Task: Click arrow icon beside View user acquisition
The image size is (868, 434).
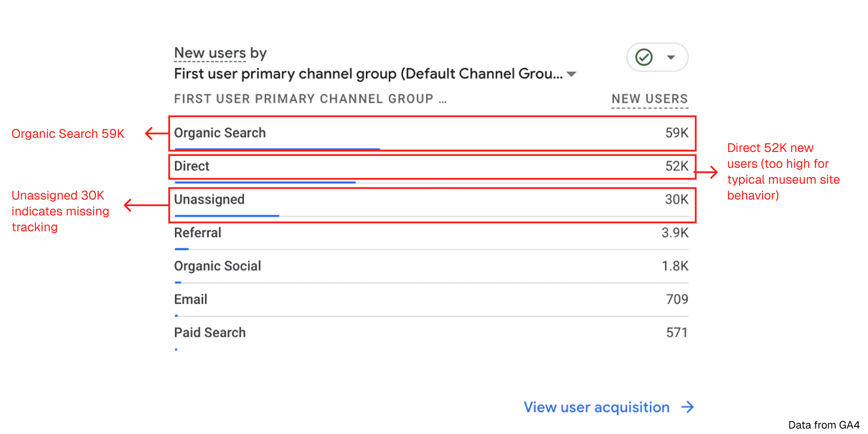Action: (x=687, y=407)
